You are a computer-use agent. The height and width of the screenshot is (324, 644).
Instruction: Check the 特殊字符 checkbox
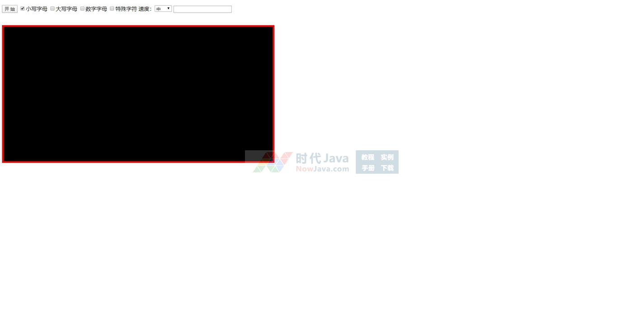coord(112,9)
